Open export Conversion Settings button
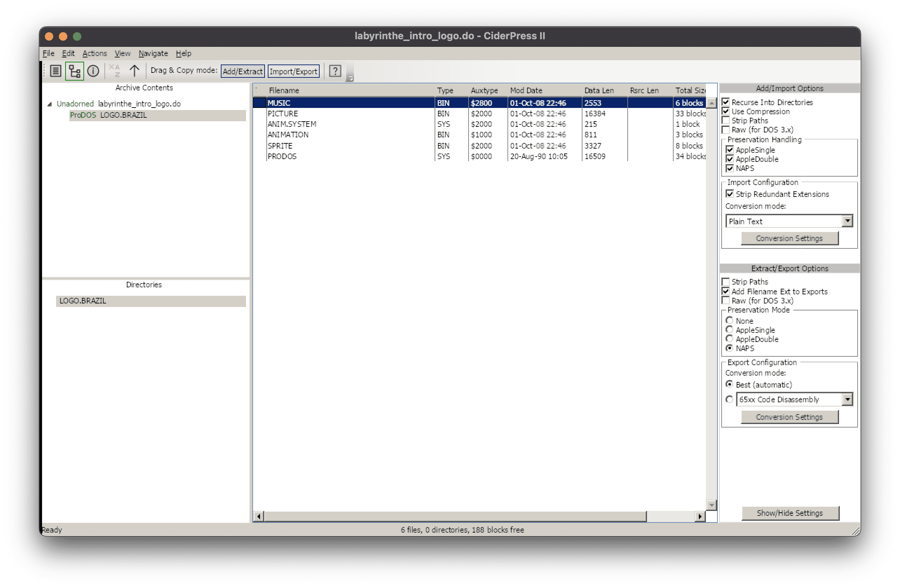This screenshot has width=900, height=588. tap(789, 417)
